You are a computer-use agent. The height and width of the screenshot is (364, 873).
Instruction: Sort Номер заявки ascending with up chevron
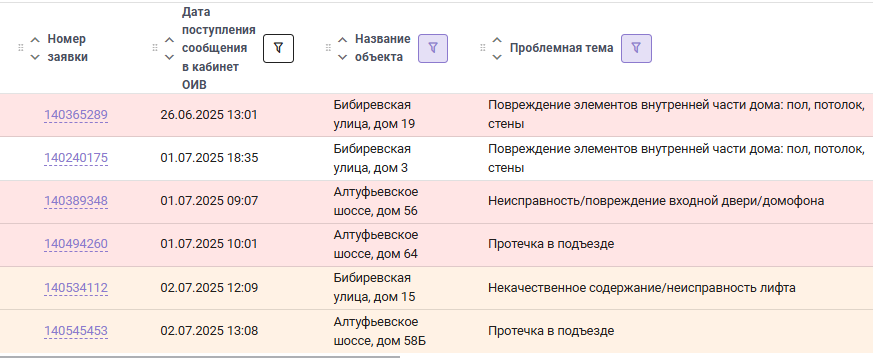point(35,40)
